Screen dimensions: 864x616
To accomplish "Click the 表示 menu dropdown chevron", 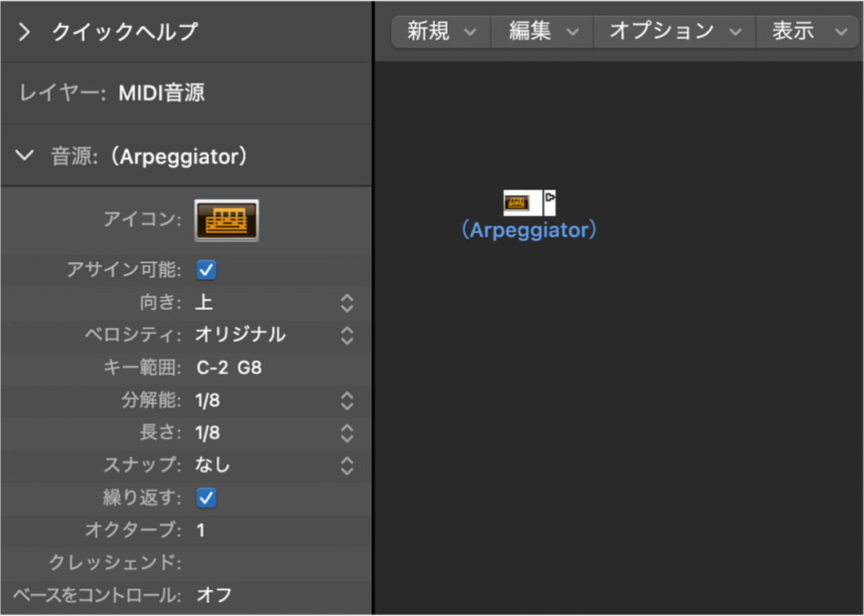I will [x=840, y=32].
